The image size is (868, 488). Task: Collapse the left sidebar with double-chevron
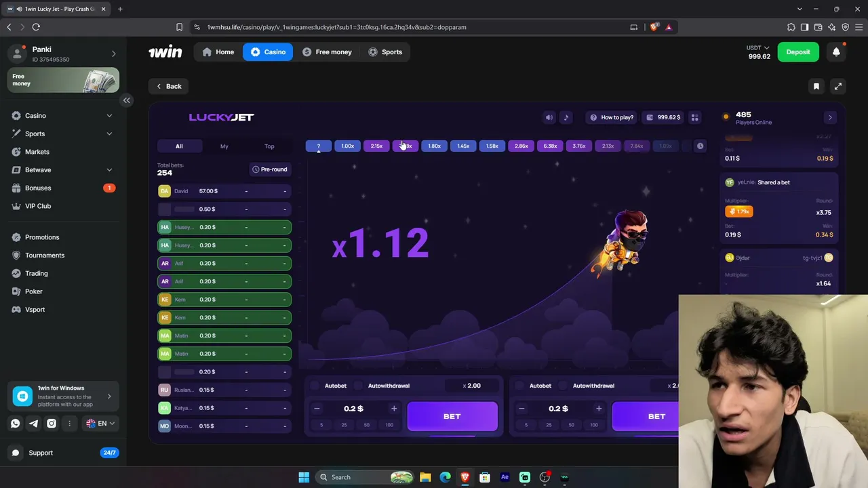[126, 100]
